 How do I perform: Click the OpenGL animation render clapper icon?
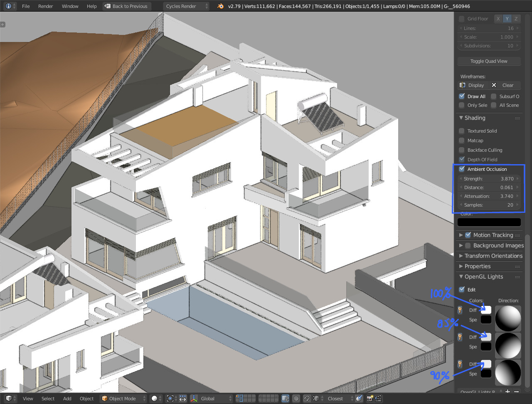pyautogui.click(x=379, y=399)
